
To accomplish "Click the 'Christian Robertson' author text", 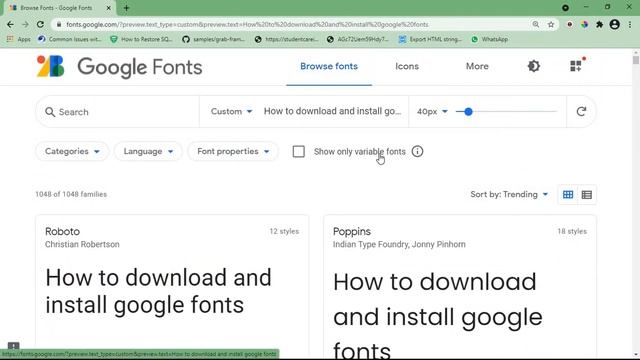I will [82, 244].
